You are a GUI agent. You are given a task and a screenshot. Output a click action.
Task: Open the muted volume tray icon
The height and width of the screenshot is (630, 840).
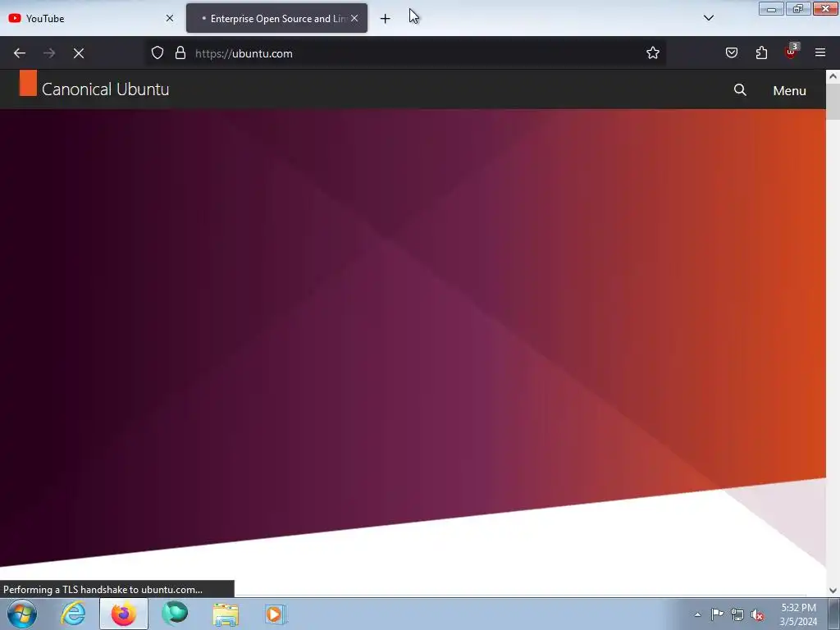(757, 615)
